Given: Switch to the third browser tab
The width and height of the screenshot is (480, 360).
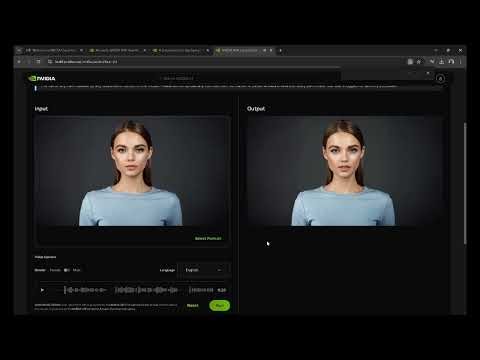Looking at the screenshot, I should coord(181,50).
